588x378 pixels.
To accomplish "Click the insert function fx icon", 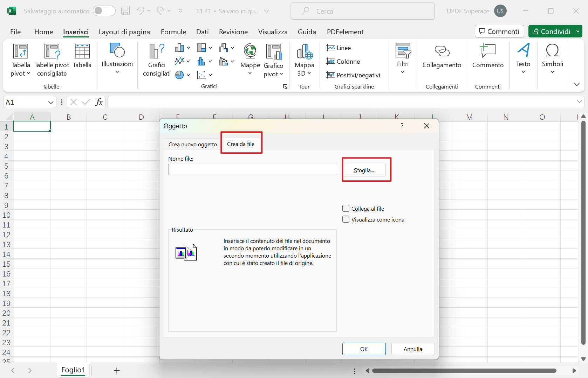I will click(x=99, y=102).
